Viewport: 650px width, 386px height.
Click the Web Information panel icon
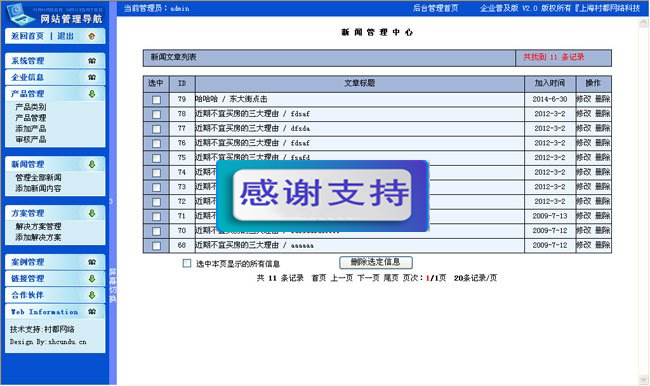click(x=92, y=311)
